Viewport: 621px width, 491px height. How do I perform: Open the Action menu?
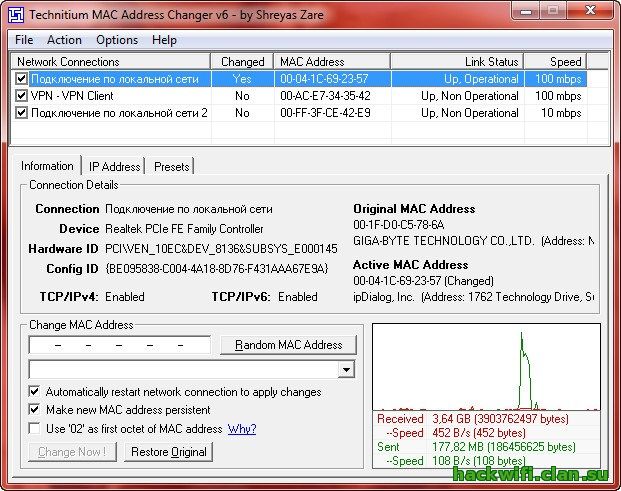(64, 40)
